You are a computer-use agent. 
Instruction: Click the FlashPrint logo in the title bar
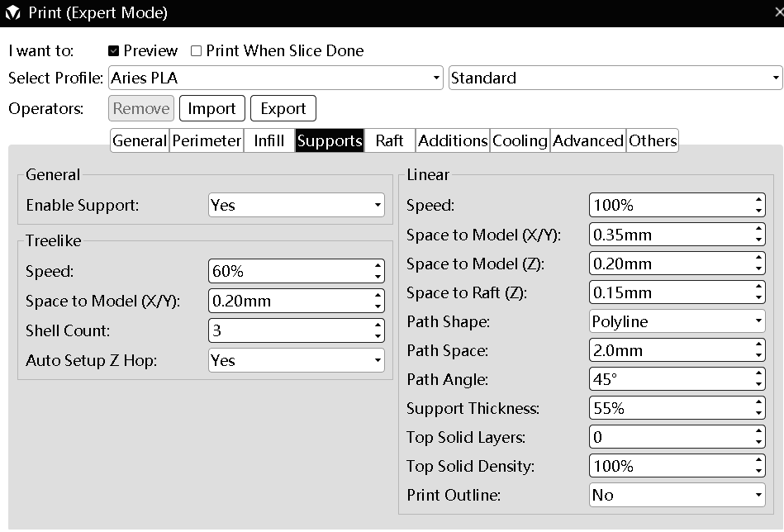point(12,13)
